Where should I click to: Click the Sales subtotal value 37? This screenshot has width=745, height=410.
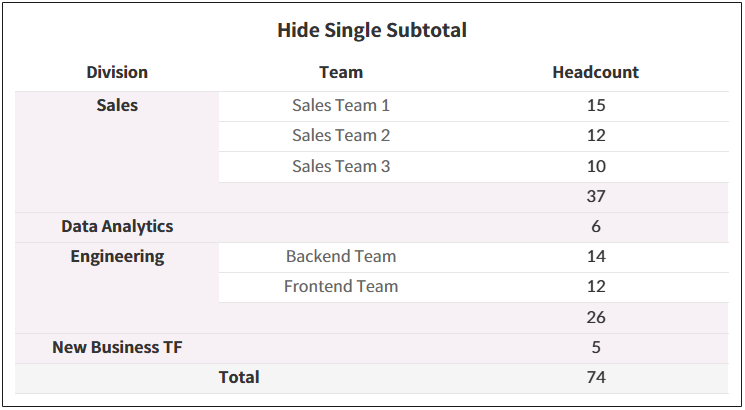click(596, 197)
